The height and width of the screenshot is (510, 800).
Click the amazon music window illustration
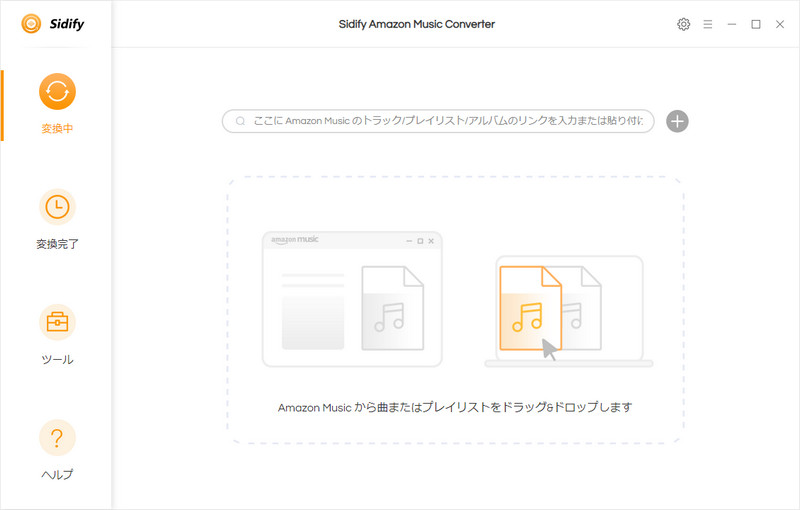[x=352, y=299]
